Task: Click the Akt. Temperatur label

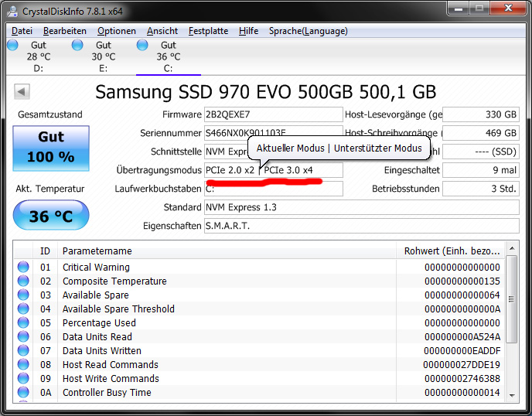Action: click(x=50, y=189)
